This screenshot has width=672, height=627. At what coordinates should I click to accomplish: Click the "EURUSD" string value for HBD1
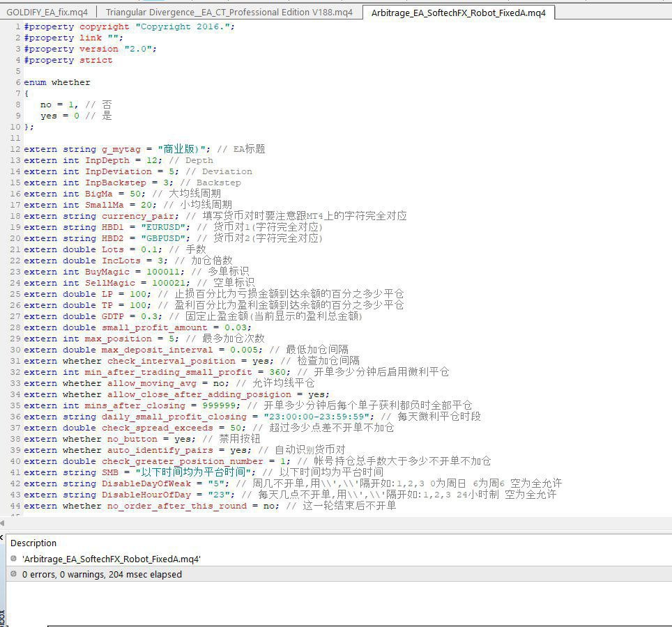tap(163, 227)
